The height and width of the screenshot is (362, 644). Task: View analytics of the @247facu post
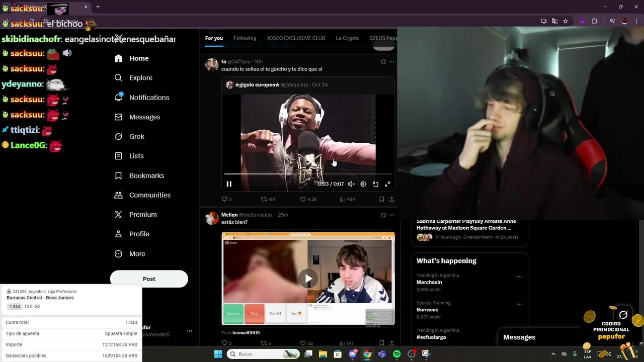coord(348,199)
